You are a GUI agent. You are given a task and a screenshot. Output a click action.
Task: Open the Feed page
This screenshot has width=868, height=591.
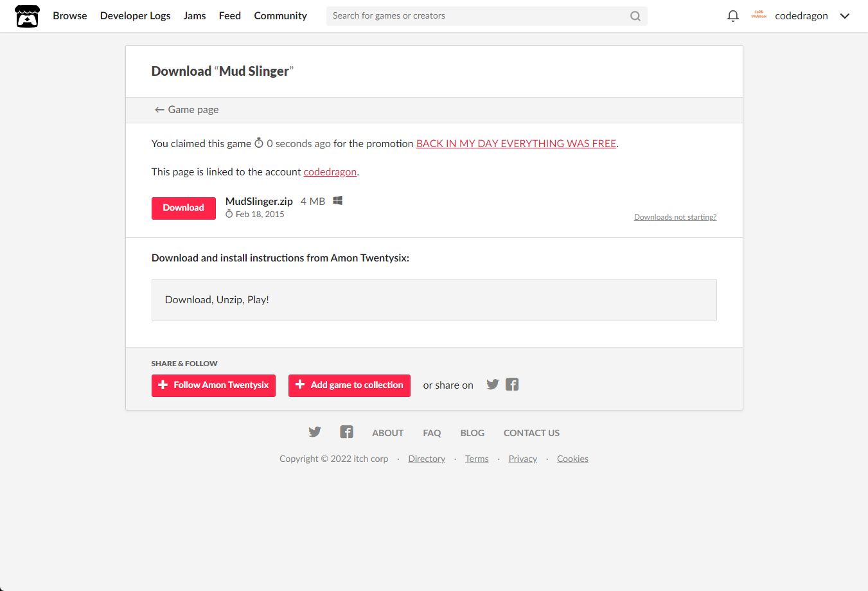[x=230, y=16]
